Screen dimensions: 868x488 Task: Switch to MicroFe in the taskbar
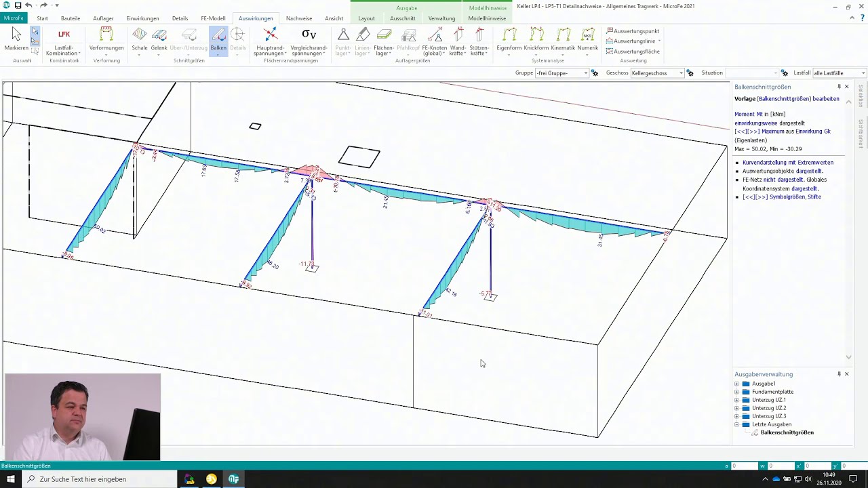point(233,479)
